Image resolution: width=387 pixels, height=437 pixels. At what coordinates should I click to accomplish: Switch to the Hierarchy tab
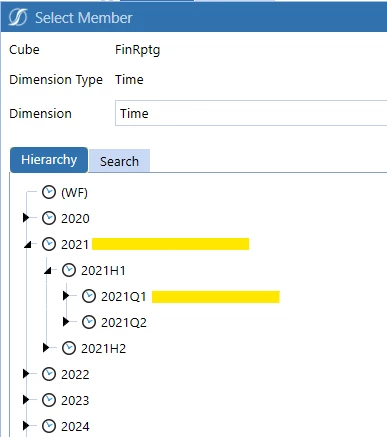pos(49,160)
